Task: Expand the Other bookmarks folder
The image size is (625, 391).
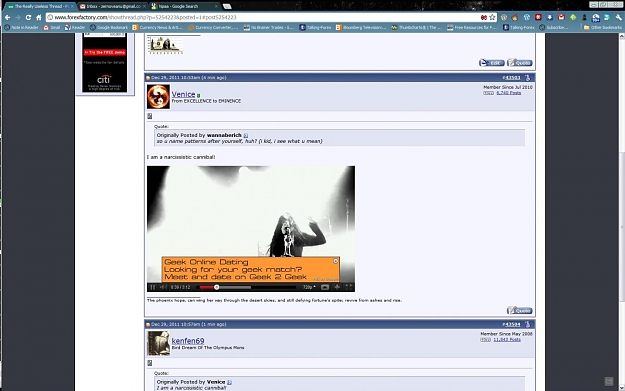Action: tap(602, 28)
